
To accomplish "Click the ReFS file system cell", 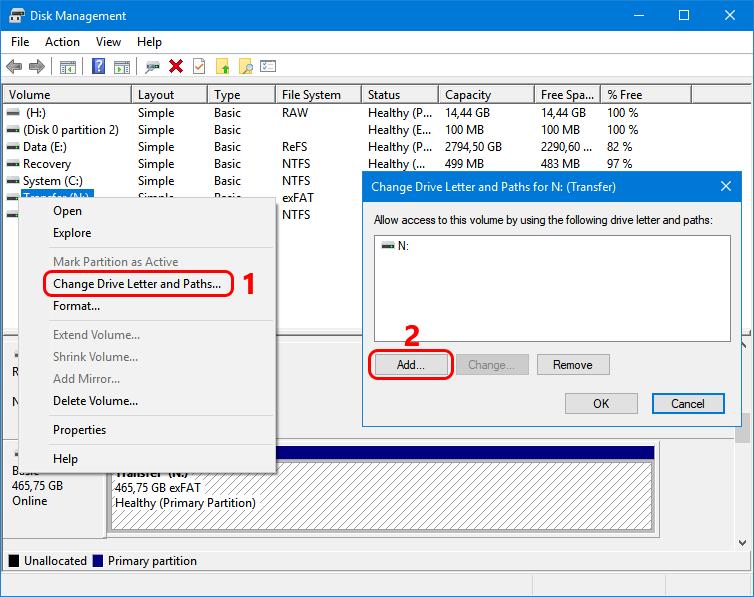I will coord(294,147).
